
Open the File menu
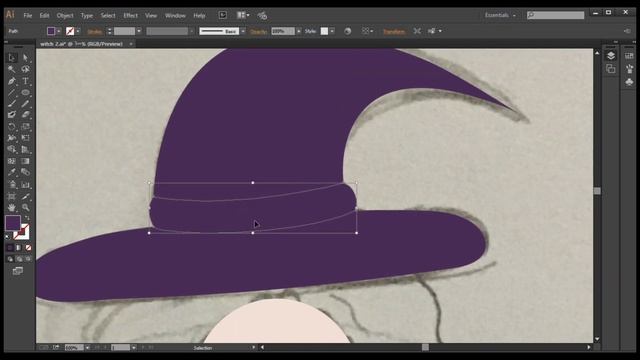pos(27,16)
